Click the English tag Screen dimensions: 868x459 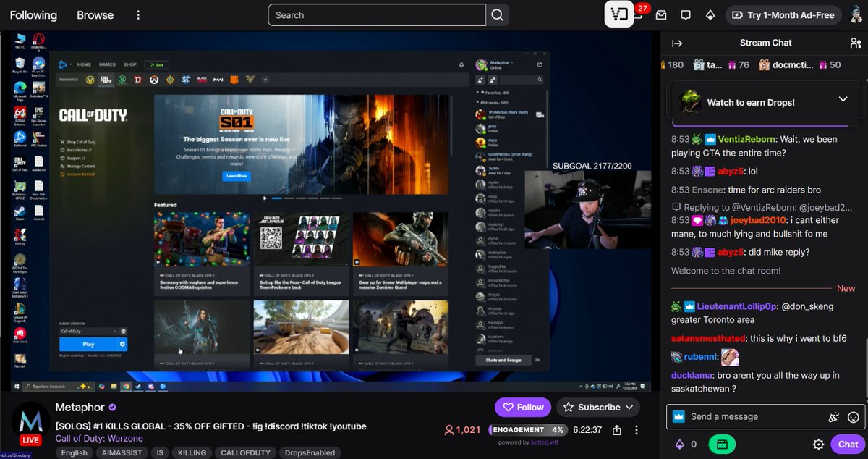point(75,452)
